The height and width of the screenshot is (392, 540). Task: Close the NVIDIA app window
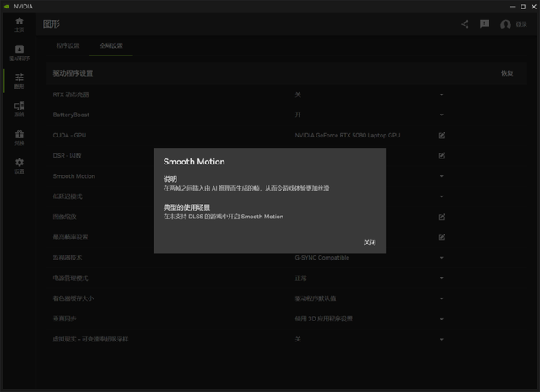point(534,7)
